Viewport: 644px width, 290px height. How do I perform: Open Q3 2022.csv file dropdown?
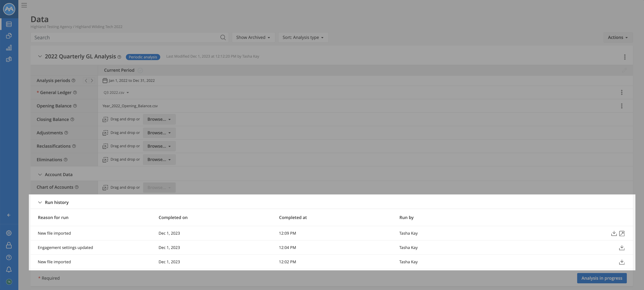tap(116, 92)
